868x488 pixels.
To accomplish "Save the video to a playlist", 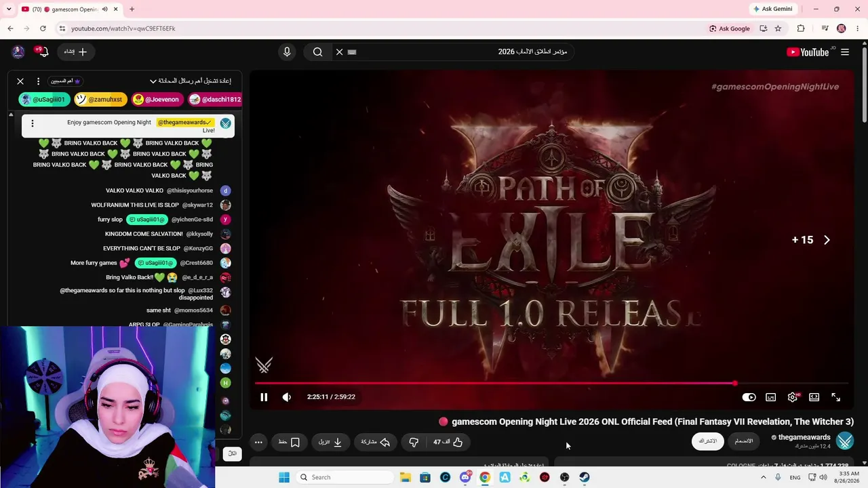I will click(289, 442).
